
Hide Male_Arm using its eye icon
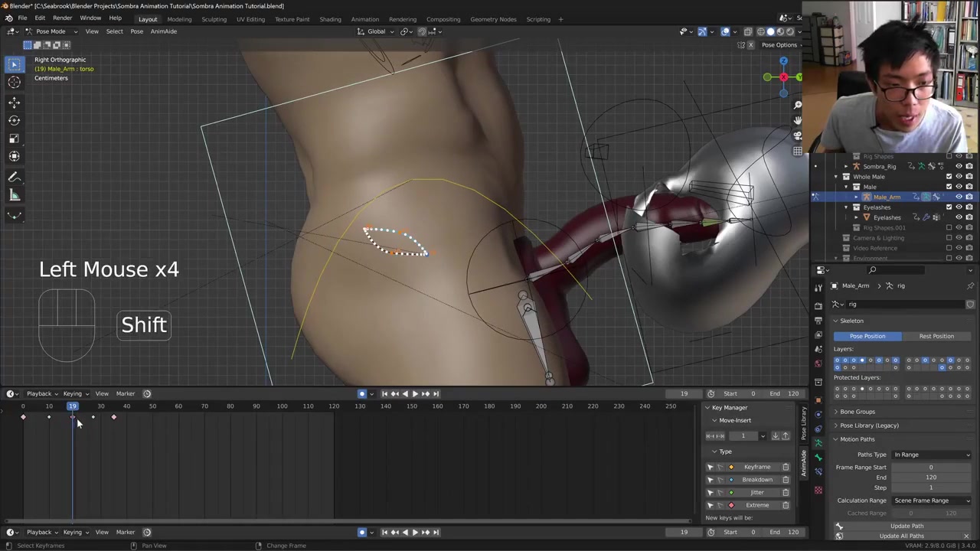[959, 197]
